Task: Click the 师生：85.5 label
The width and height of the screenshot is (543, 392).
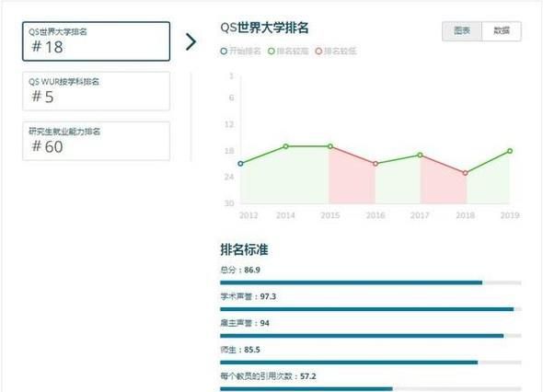Action: 240,350
